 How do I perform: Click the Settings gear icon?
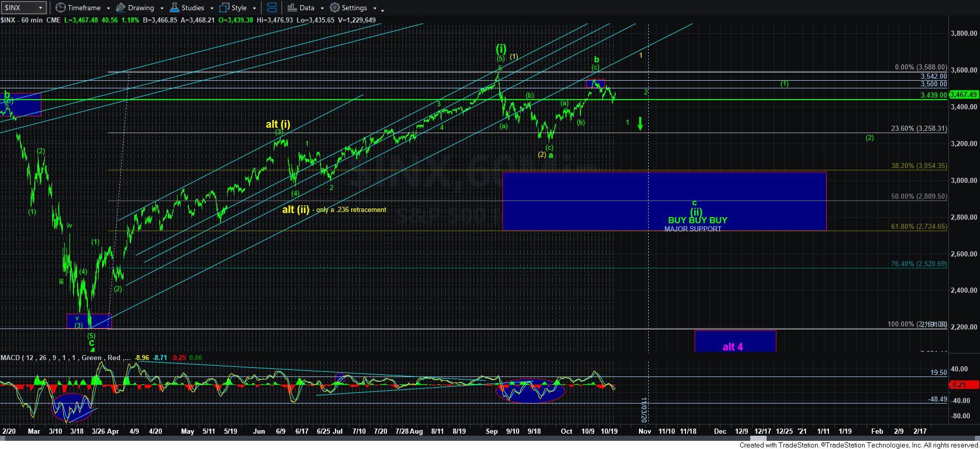click(x=335, y=8)
